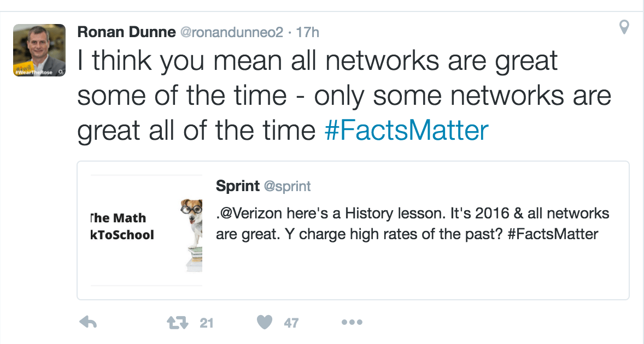This screenshot has height=344, width=644.
Task: Like the tweet with the heart icon
Action: click(265, 323)
